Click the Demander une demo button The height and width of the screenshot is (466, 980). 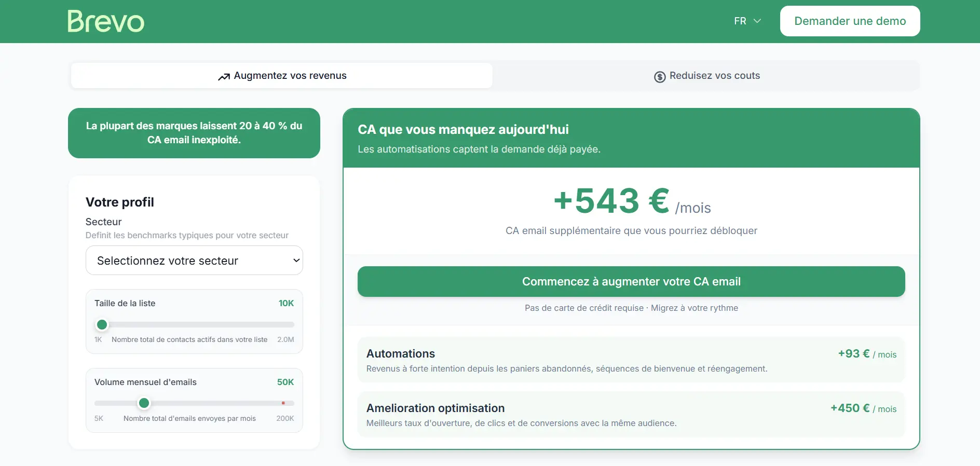(x=849, y=21)
